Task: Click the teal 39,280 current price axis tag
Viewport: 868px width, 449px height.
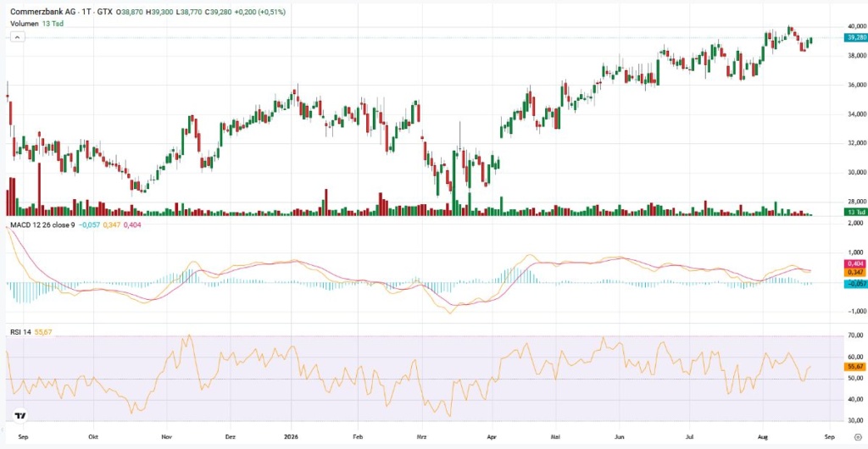Action: point(855,37)
